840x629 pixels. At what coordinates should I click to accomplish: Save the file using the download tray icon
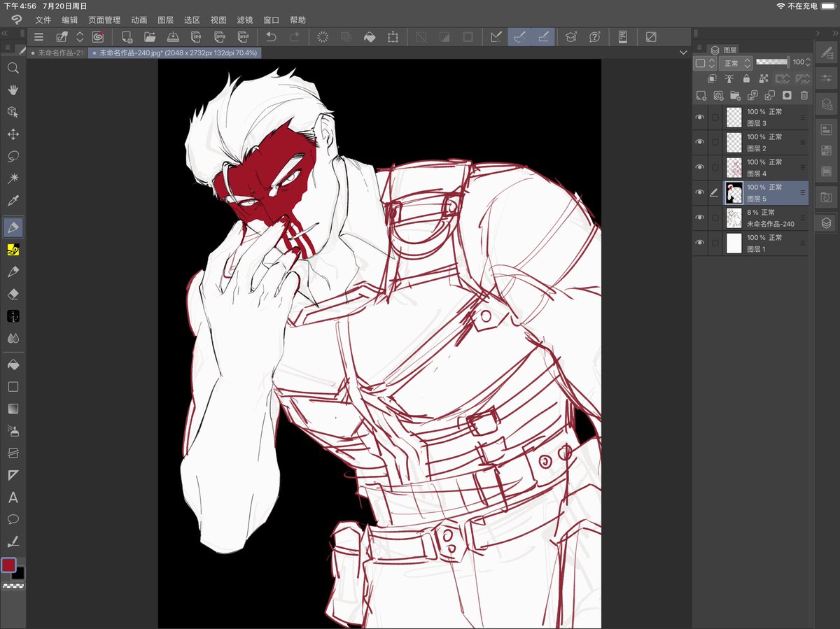pyautogui.click(x=173, y=37)
